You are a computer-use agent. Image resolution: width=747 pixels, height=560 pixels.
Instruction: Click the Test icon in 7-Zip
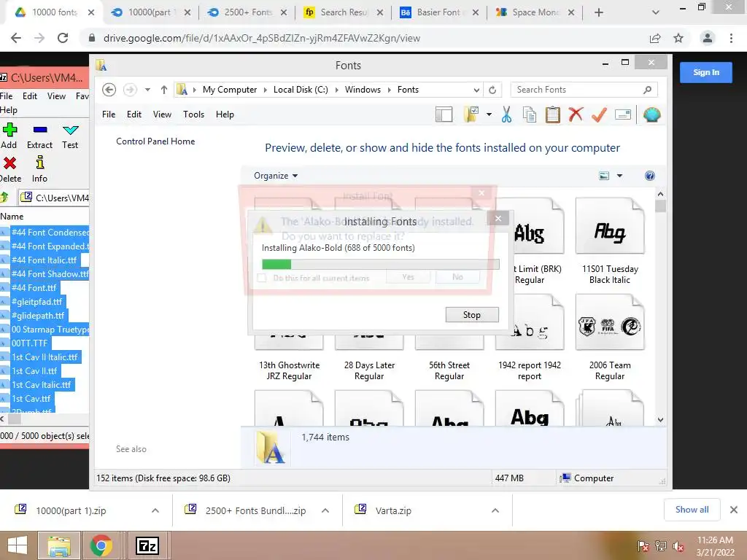point(70,130)
